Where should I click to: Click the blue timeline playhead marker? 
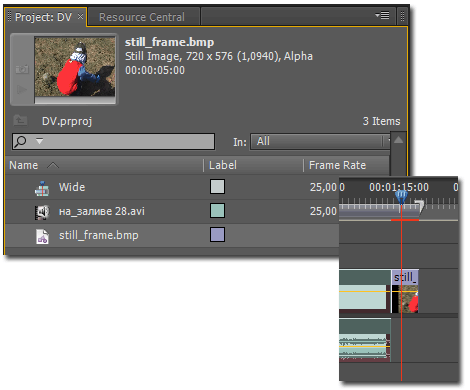click(401, 197)
